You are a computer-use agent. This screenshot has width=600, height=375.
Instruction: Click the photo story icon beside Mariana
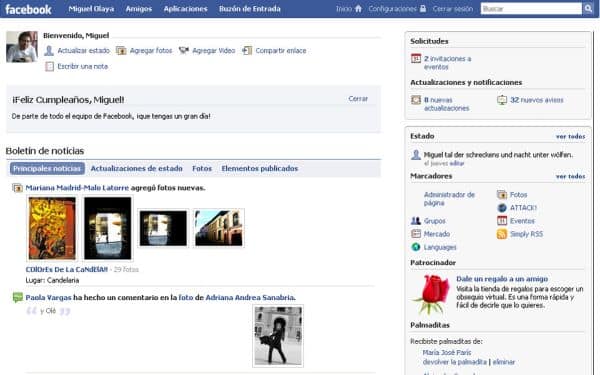click(x=18, y=188)
